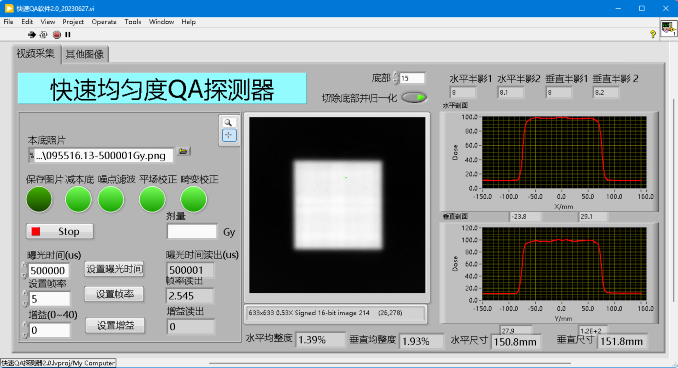The image size is (678, 368).
Task: Click the 曝光时间读出 value 500001
Action: pos(190,270)
